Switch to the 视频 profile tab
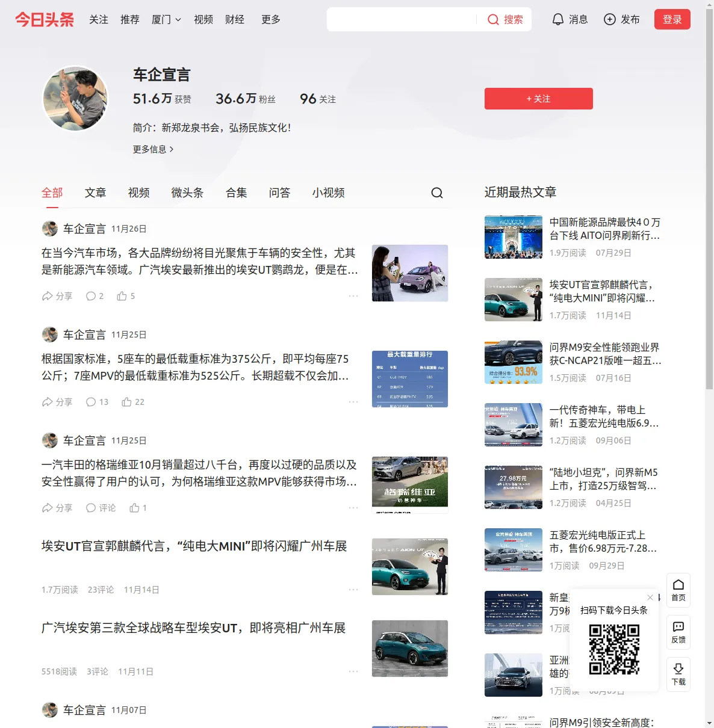The height and width of the screenshot is (728, 714). [139, 193]
